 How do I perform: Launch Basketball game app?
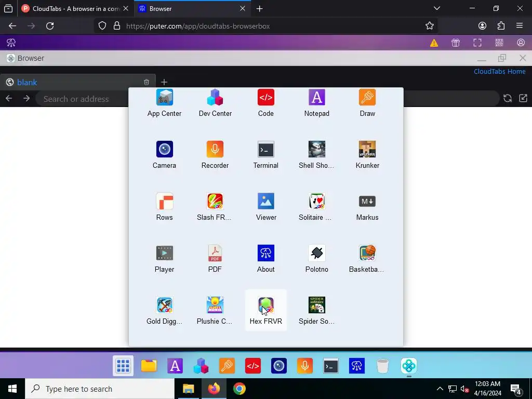coord(367,259)
